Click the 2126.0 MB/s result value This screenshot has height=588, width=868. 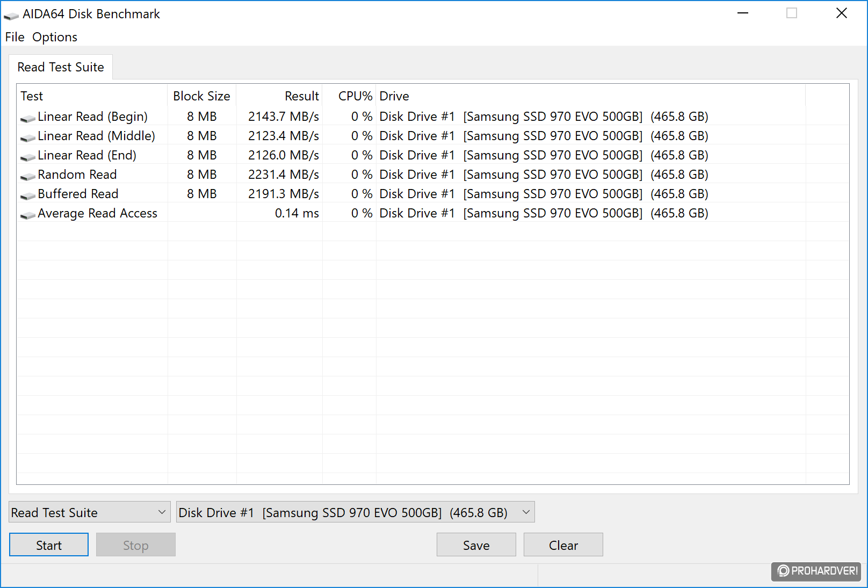(x=284, y=155)
